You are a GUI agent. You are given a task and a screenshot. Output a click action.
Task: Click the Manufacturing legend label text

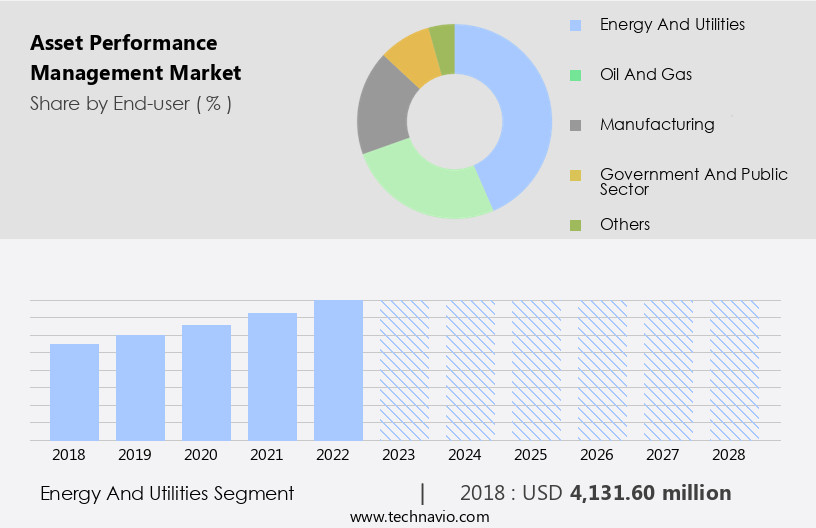[657, 125]
